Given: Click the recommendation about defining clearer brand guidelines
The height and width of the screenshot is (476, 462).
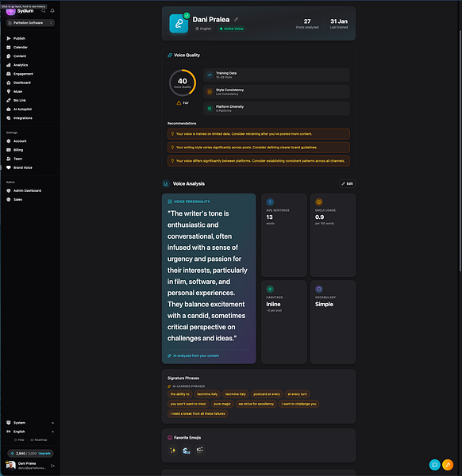Looking at the screenshot, I should [x=259, y=148].
